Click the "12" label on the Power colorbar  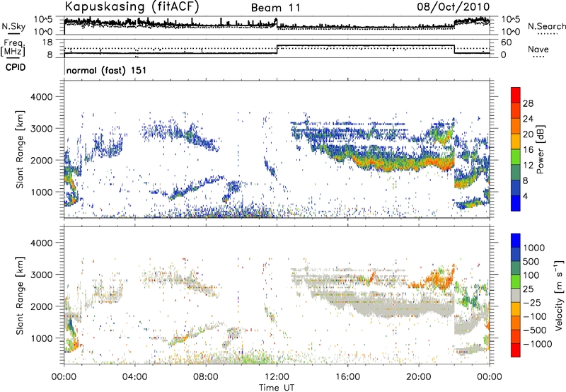(528, 166)
